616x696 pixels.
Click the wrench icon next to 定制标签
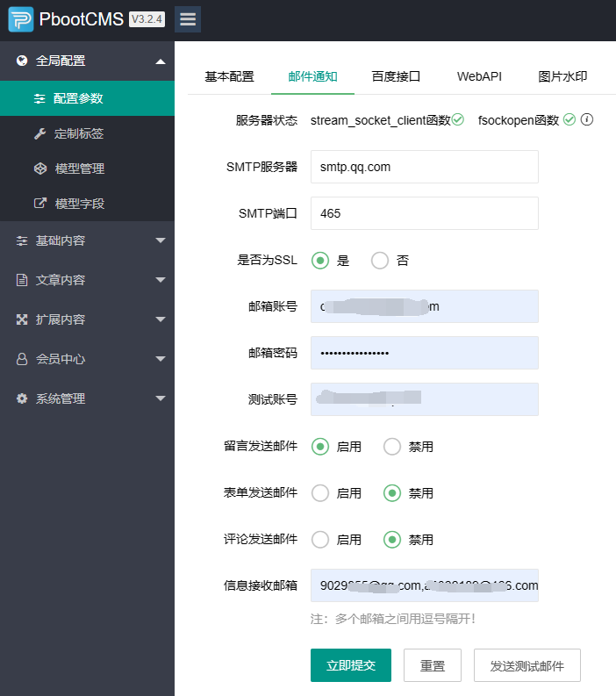pyautogui.click(x=40, y=133)
